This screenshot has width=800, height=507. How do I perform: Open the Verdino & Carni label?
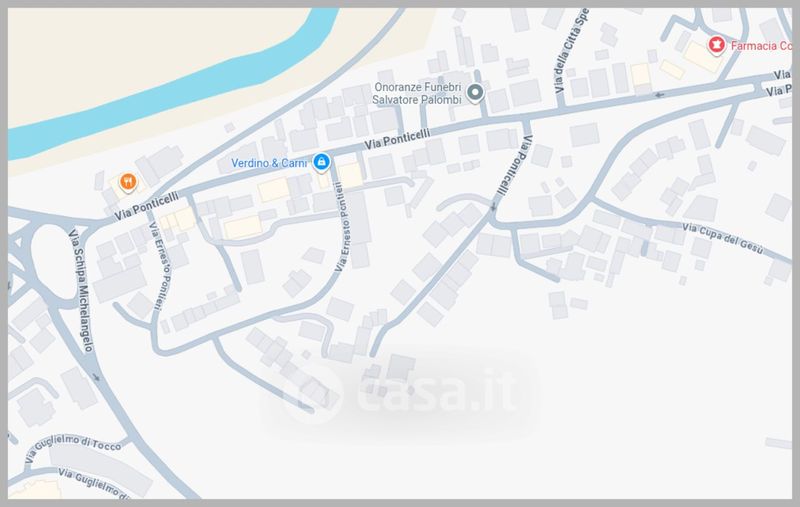pos(269,163)
